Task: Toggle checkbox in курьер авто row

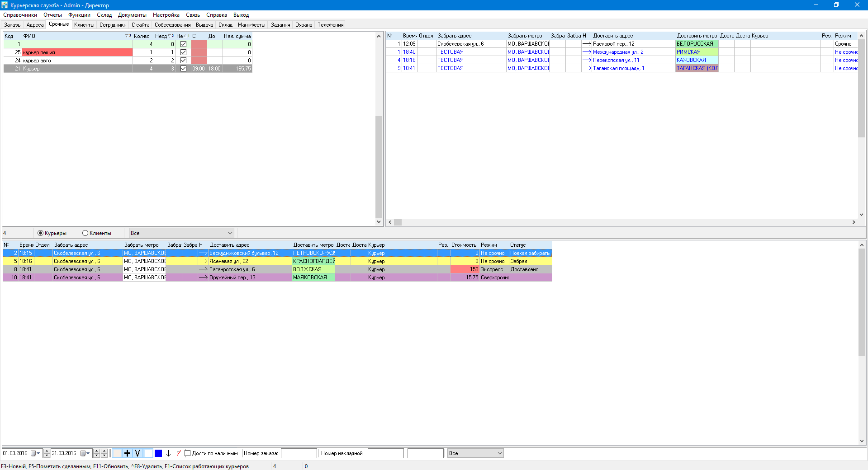Action: point(183,61)
